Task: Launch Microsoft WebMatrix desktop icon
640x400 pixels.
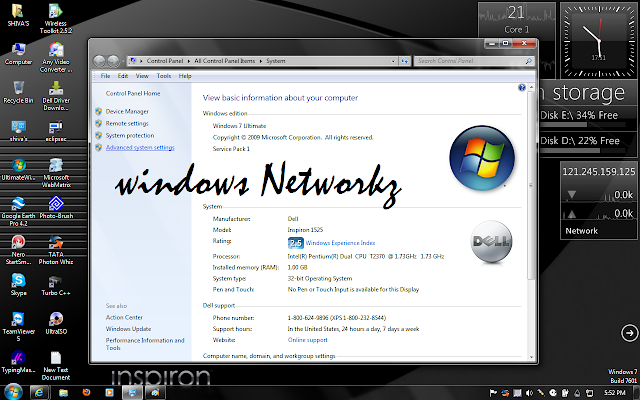Action: click(x=56, y=173)
